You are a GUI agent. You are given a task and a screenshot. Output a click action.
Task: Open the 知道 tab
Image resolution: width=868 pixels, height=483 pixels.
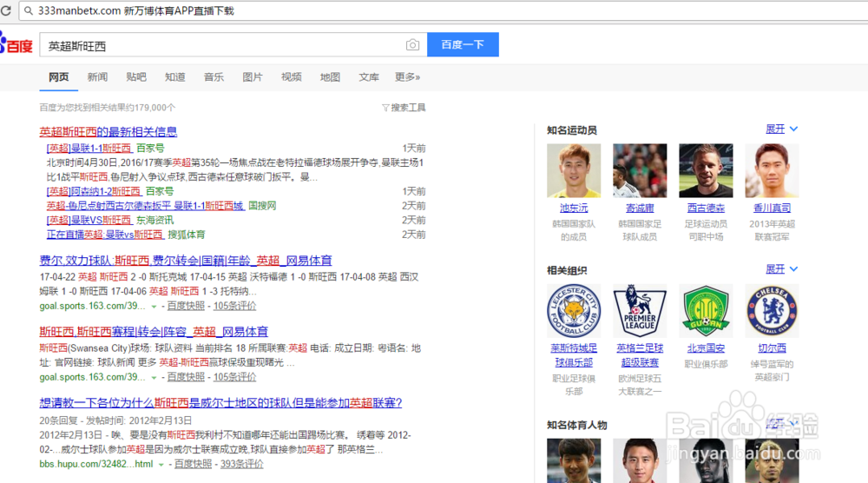tap(175, 77)
